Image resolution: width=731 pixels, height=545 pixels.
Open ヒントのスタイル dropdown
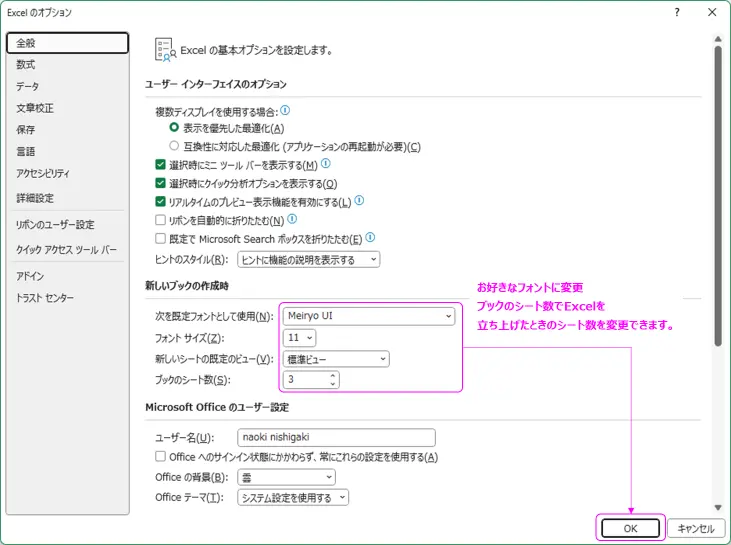(309, 260)
